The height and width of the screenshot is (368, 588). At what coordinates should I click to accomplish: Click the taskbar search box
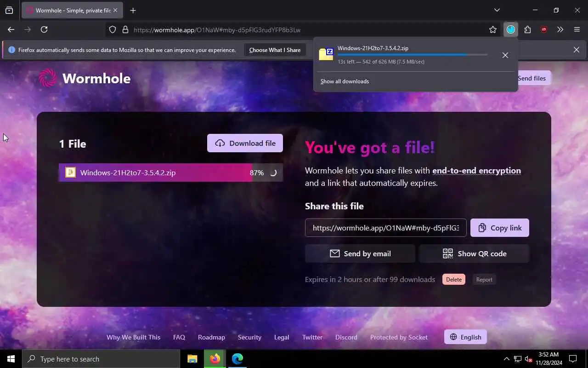tap(101, 359)
